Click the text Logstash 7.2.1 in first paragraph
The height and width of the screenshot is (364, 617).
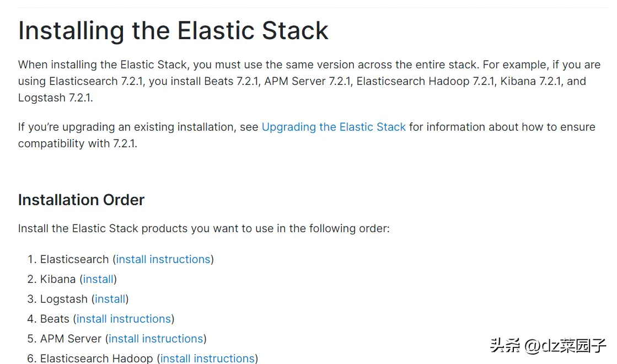point(56,98)
